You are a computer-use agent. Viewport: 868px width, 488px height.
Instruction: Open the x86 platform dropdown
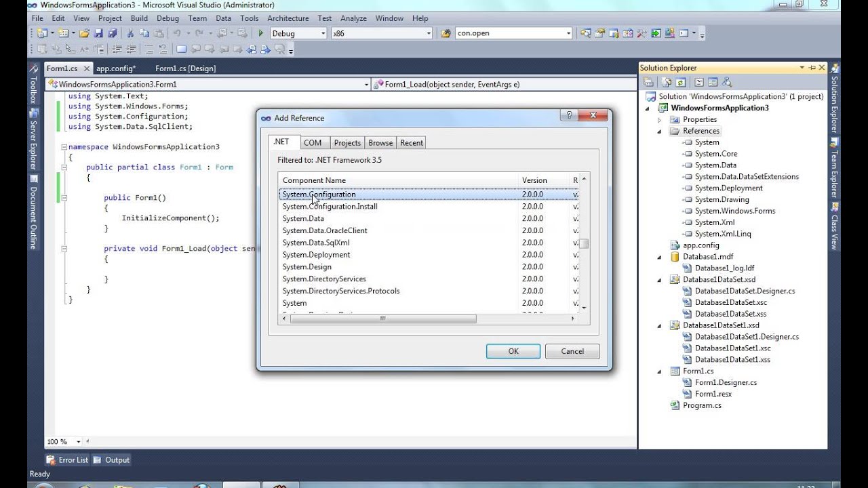[x=428, y=33]
